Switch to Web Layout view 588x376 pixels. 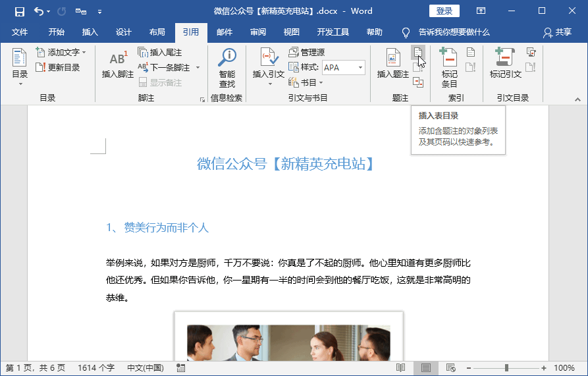tap(451, 368)
